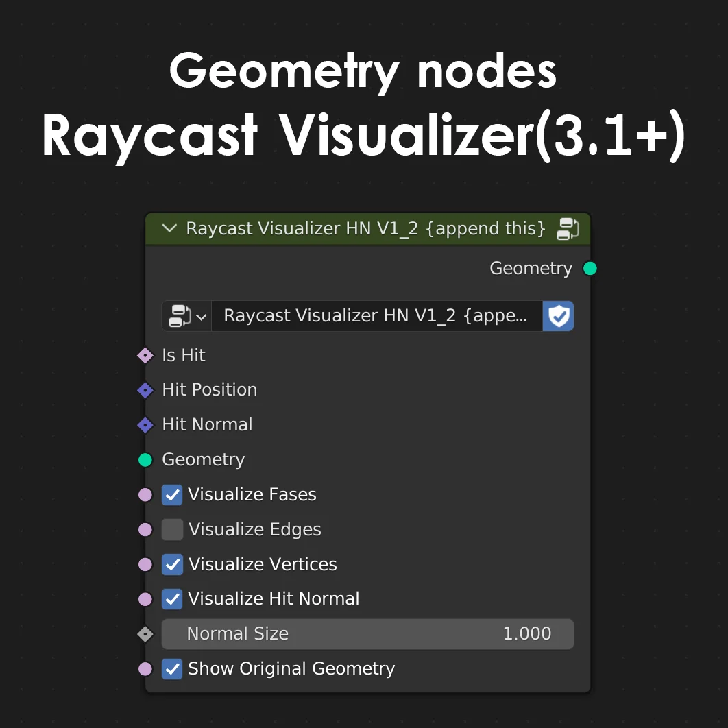Click the Geometry output socket
The image size is (728, 728).
coord(590,269)
